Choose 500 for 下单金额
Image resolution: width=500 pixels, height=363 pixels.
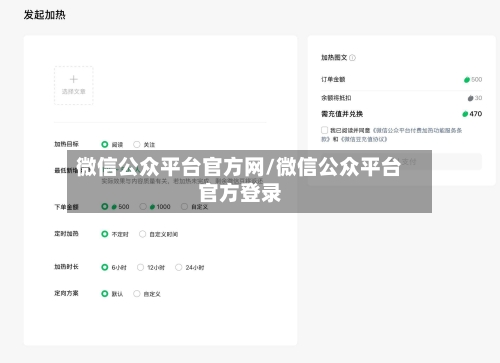pyautogui.click(x=105, y=207)
